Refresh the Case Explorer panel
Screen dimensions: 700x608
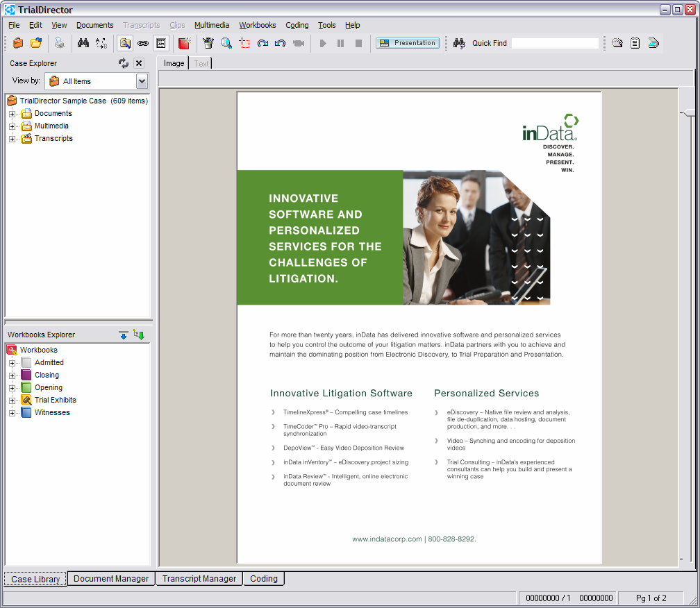(x=124, y=63)
